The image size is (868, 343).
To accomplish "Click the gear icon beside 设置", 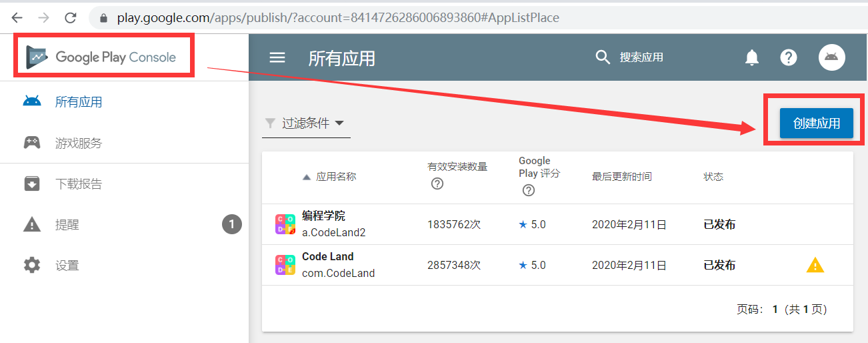I will [x=32, y=265].
